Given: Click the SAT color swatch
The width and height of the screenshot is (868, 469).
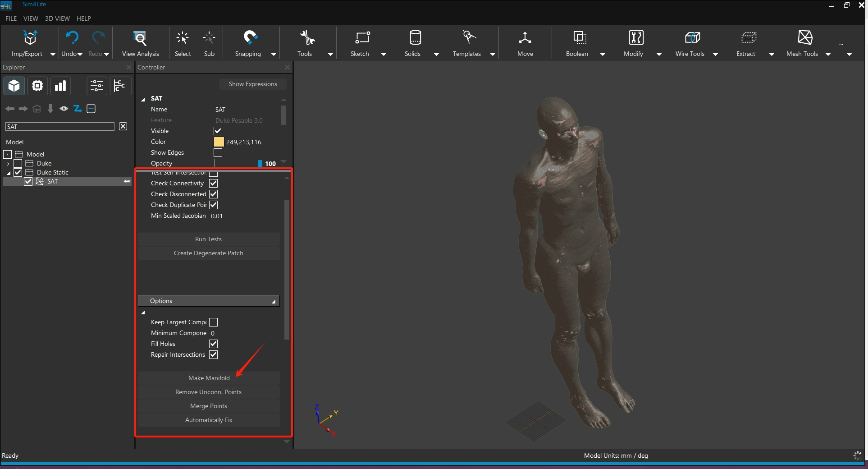Looking at the screenshot, I should pos(219,142).
